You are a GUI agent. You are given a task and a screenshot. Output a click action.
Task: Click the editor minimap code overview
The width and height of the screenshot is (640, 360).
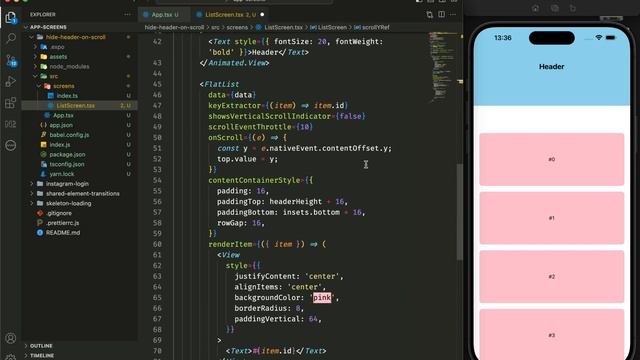coord(442,67)
